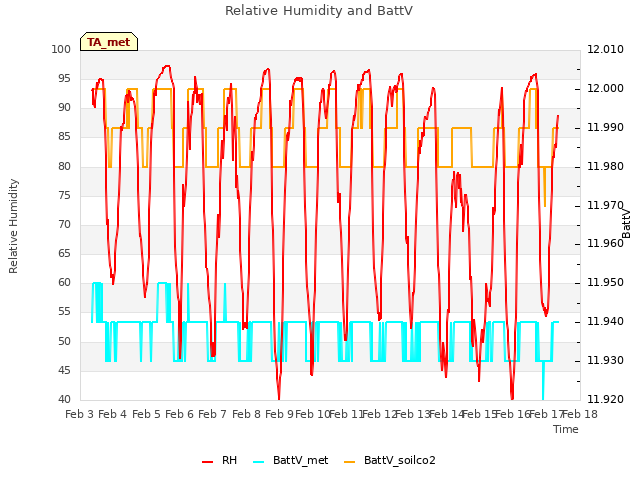Click the '60' left axis value
Viewport: 640px width, 480px height.
click(64, 282)
